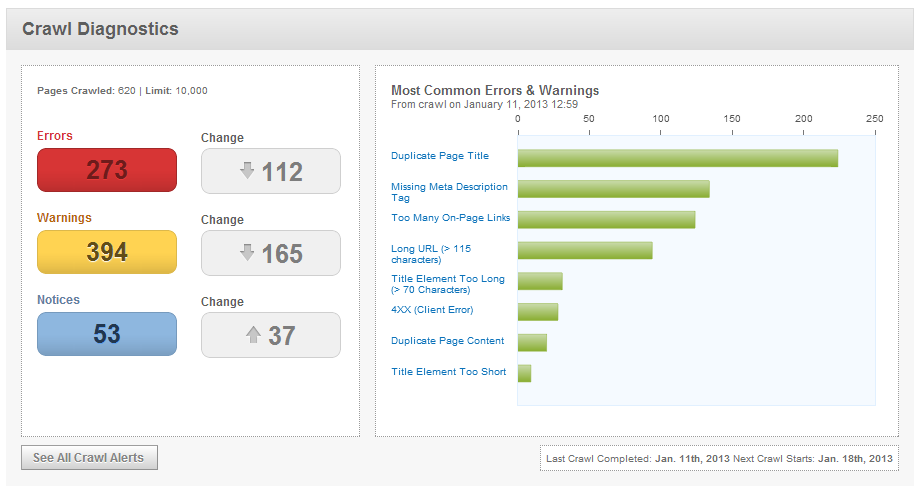
Task: Click the Missing Meta Description chart bar
Action: coord(613,189)
